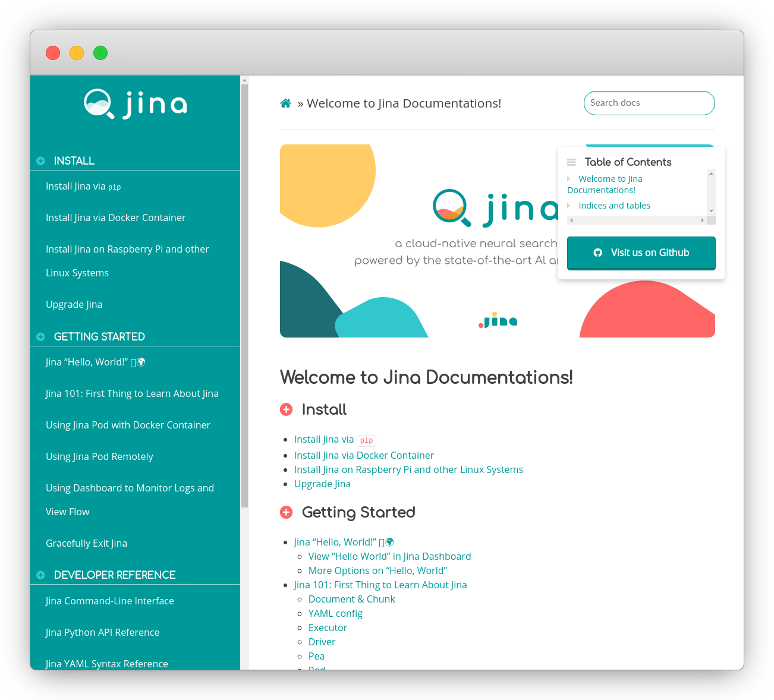Click the home icon in the breadcrumb
The image size is (774, 700).
point(285,103)
